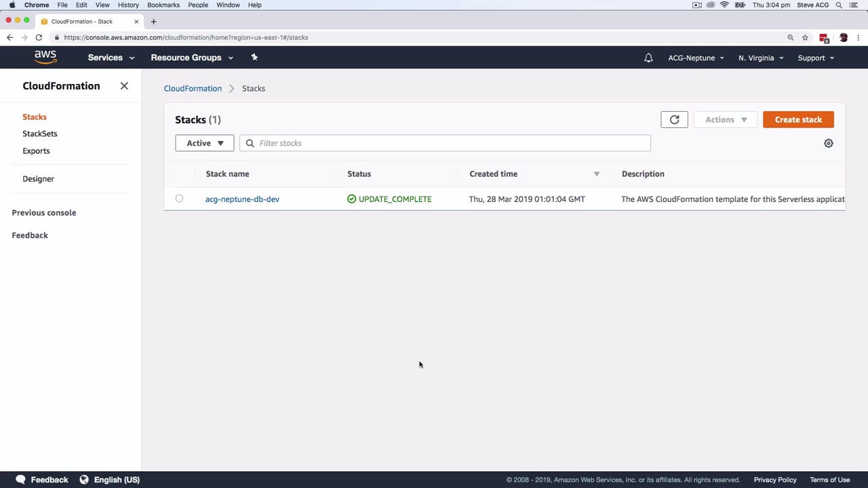Image resolution: width=868 pixels, height=488 pixels.
Task: Open the History menu
Action: (x=128, y=5)
